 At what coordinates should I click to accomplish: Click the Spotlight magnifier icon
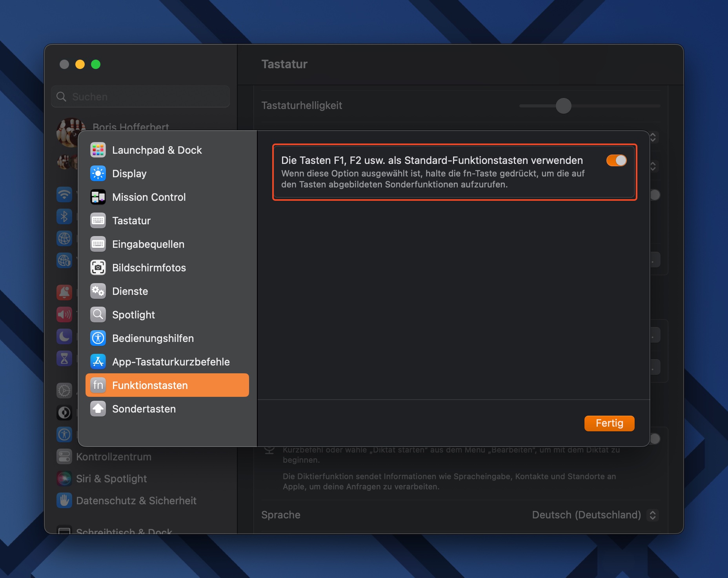98,315
